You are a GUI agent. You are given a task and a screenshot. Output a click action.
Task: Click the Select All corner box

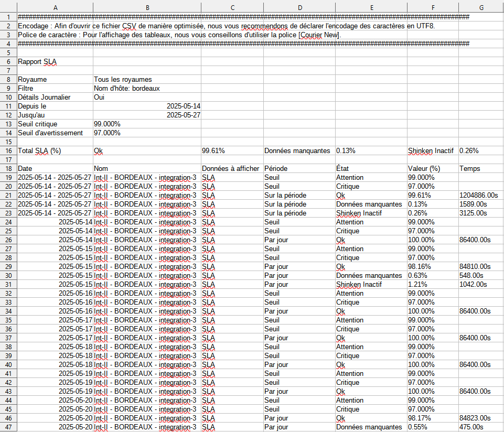point(8,7)
